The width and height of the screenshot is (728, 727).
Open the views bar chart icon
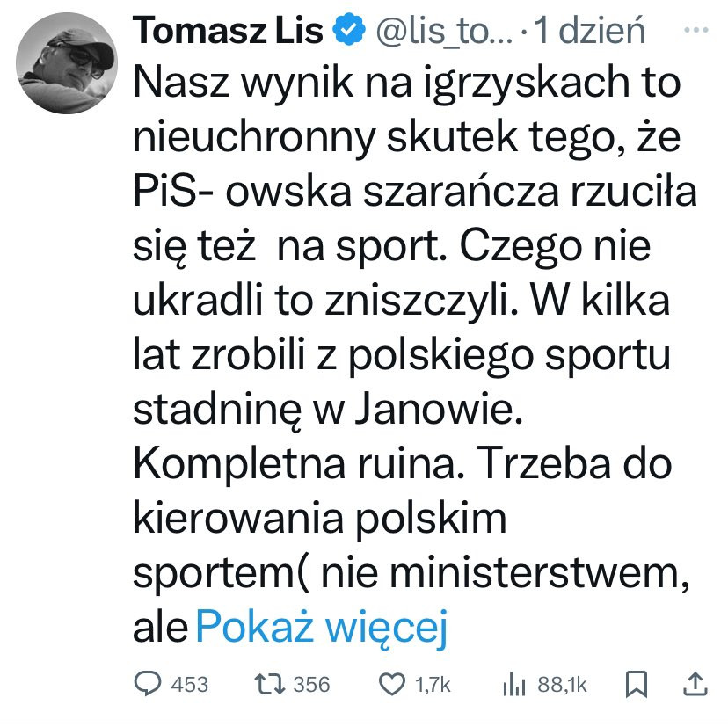click(514, 686)
